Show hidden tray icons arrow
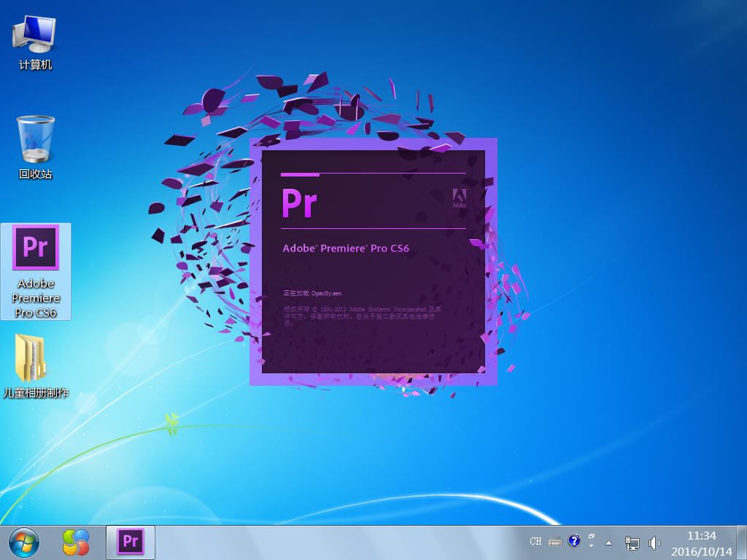Screen dimensions: 747x560 [x=608, y=542]
